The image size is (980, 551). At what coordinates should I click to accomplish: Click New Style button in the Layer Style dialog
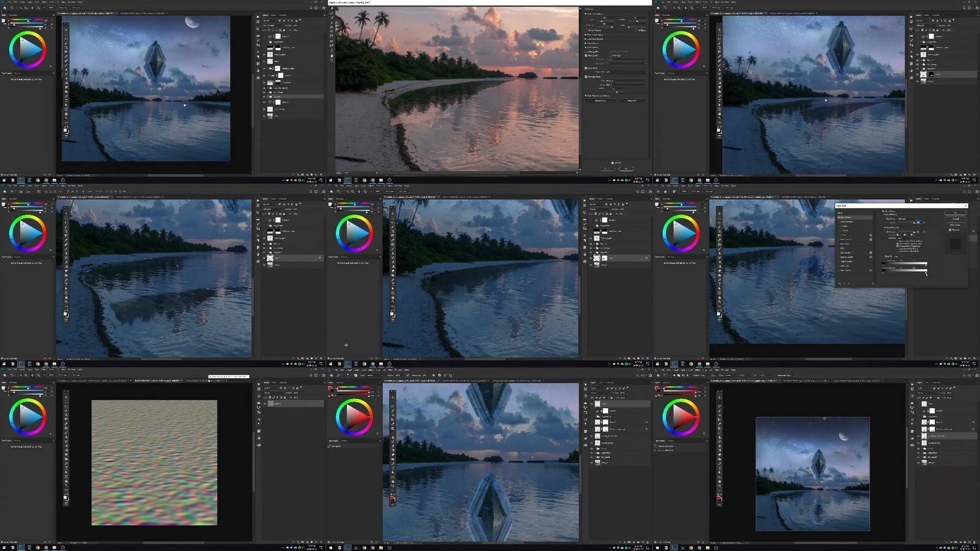956,225
